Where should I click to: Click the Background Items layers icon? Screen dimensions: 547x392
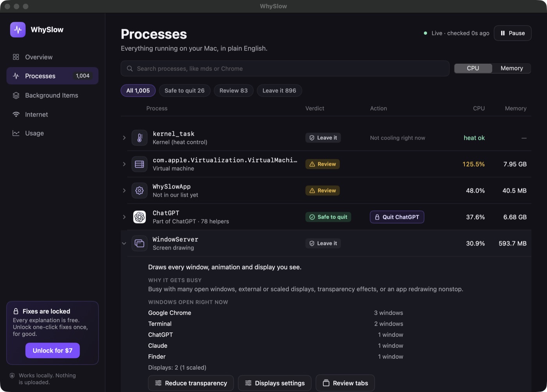coord(16,95)
